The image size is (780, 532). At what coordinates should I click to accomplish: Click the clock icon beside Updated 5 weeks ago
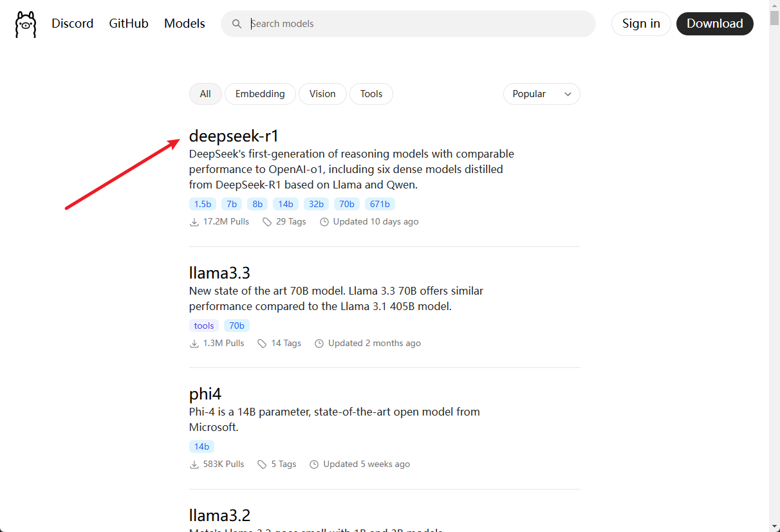314,464
